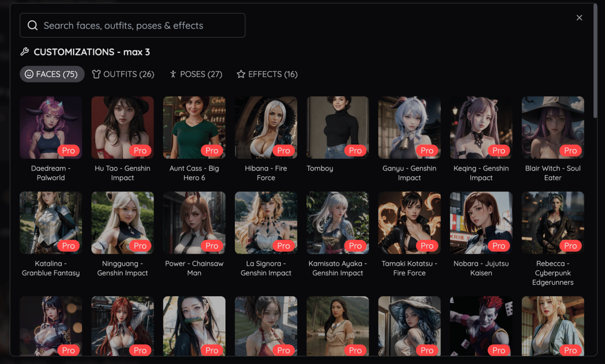605x364 pixels.
Task: Tap the Pro badge on Power
Action: tap(212, 246)
